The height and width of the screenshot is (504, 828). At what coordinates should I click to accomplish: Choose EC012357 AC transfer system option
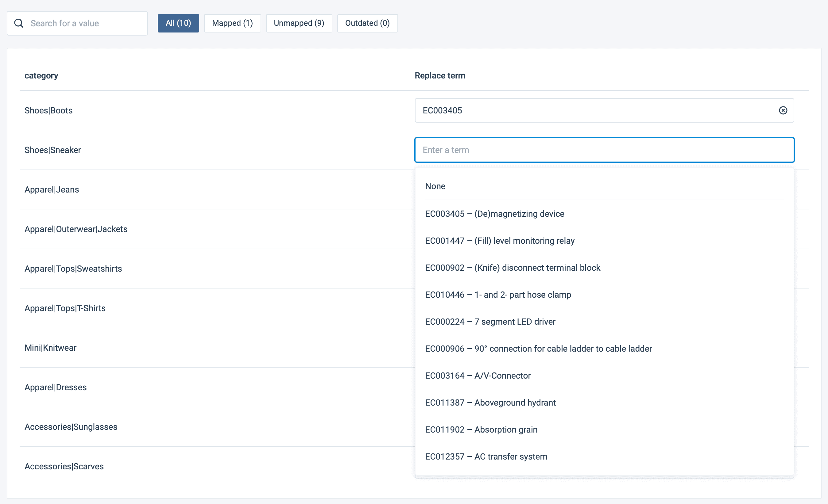click(x=486, y=457)
